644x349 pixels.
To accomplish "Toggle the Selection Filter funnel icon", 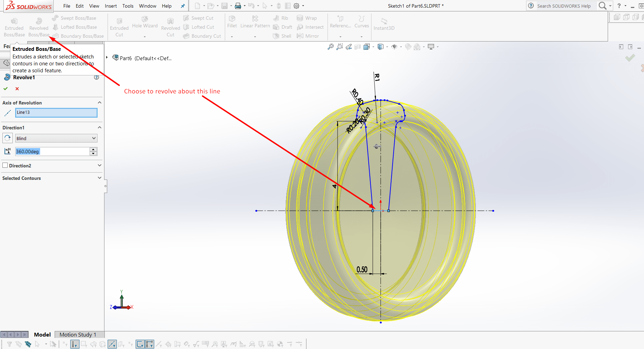I will (9, 344).
